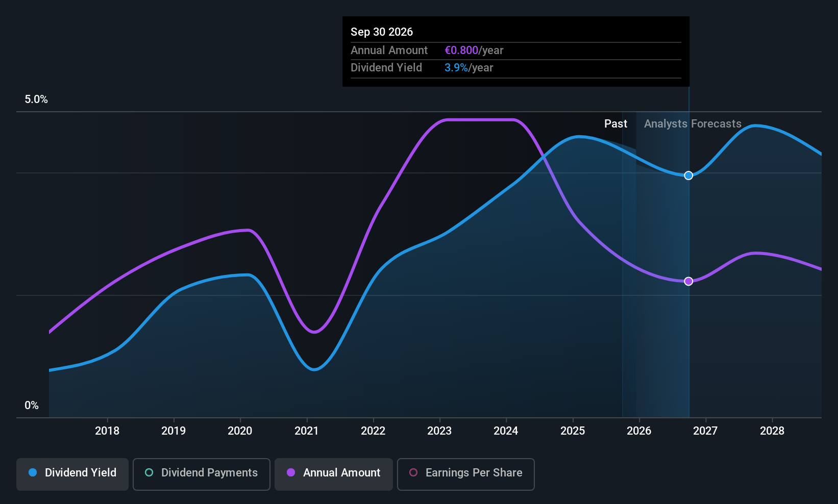This screenshot has height=504, width=838.
Task: Click the Analysts Forecasts region label
Action: coord(693,124)
